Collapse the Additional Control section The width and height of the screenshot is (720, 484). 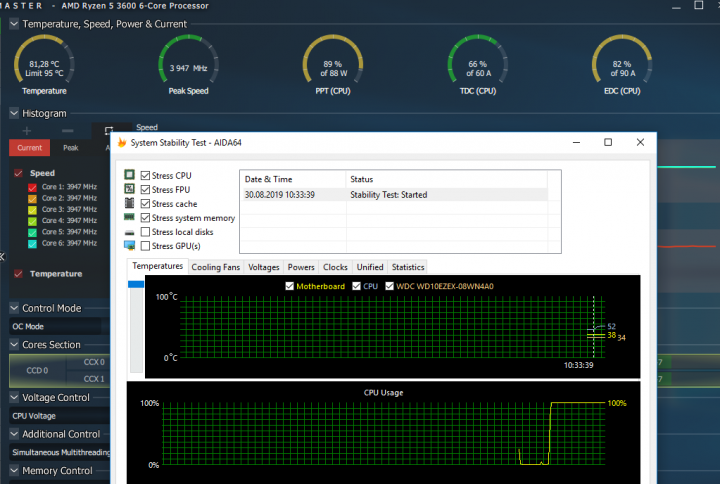click(x=14, y=434)
